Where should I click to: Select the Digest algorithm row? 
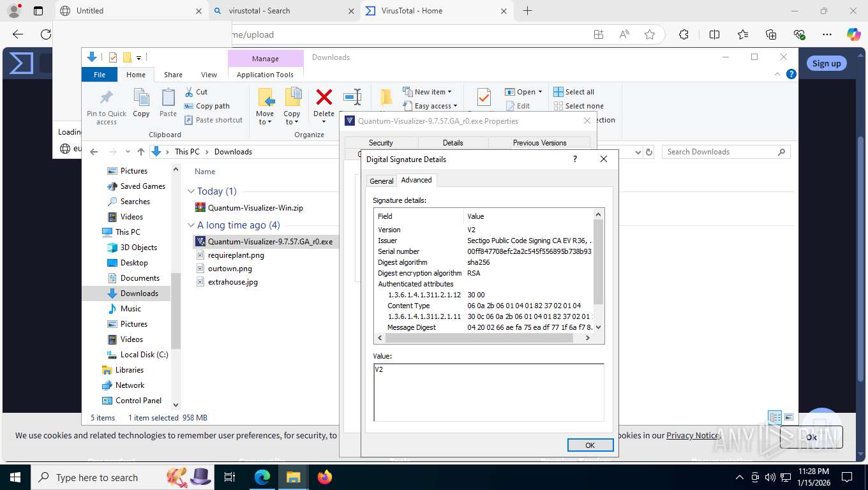pos(484,262)
